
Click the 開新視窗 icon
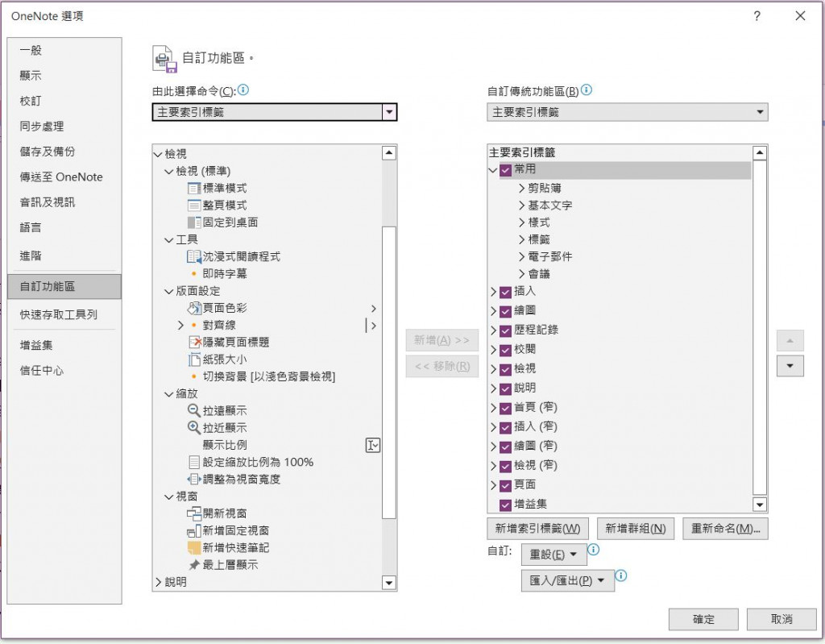pos(194,513)
